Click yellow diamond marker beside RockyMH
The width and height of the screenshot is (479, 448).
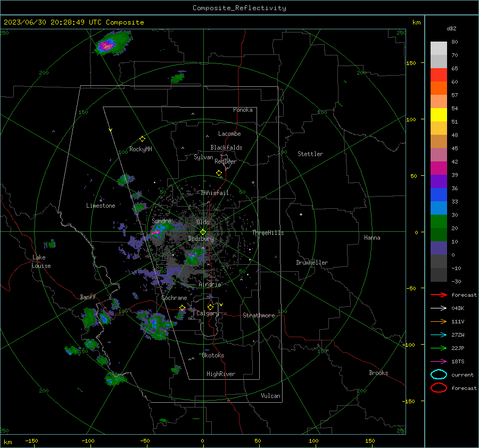(142, 139)
